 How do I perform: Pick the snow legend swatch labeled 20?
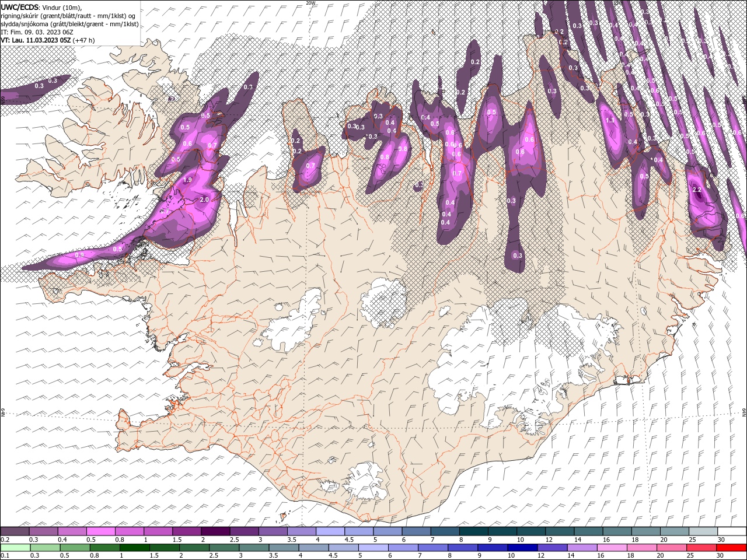pyautogui.click(x=674, y=531)
